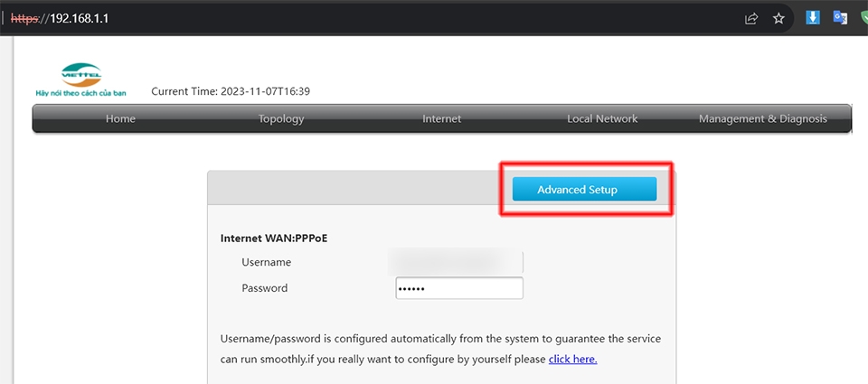Follow the "click here" link
The image size is (868, 384).
click(572, 359)
